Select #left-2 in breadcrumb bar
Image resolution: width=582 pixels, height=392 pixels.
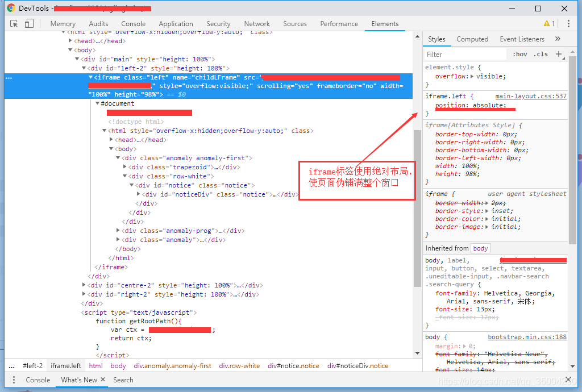[x=32, y=366]
